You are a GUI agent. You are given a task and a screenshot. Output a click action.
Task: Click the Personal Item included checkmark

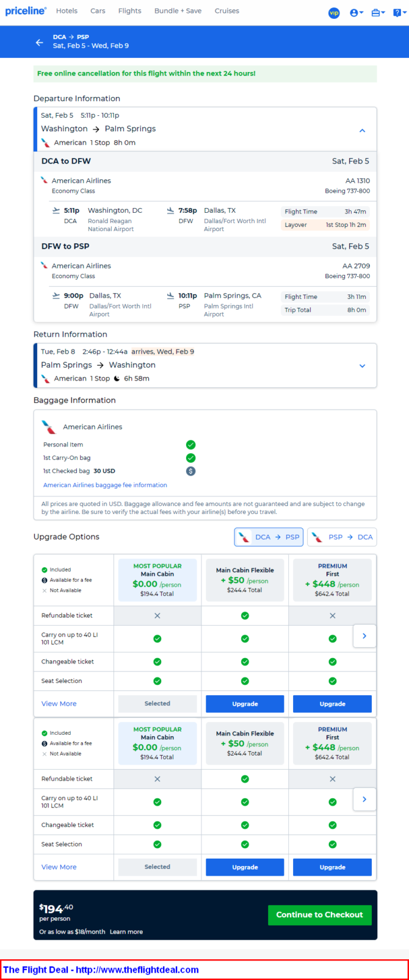point(190,445)
